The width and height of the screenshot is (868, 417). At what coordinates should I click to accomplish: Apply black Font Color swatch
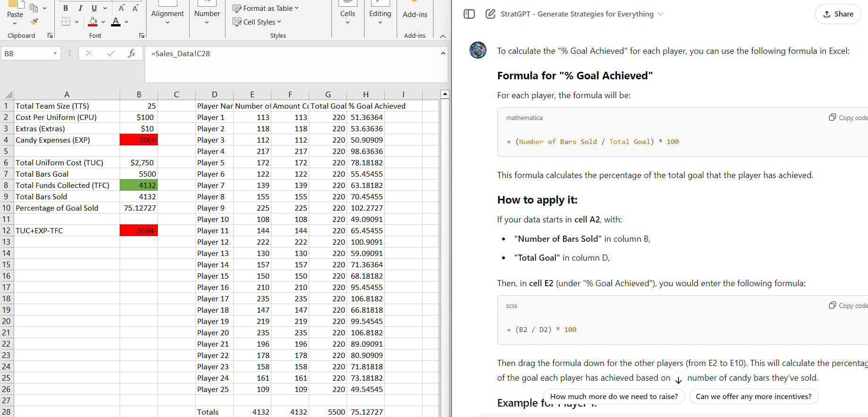(116, 22)
